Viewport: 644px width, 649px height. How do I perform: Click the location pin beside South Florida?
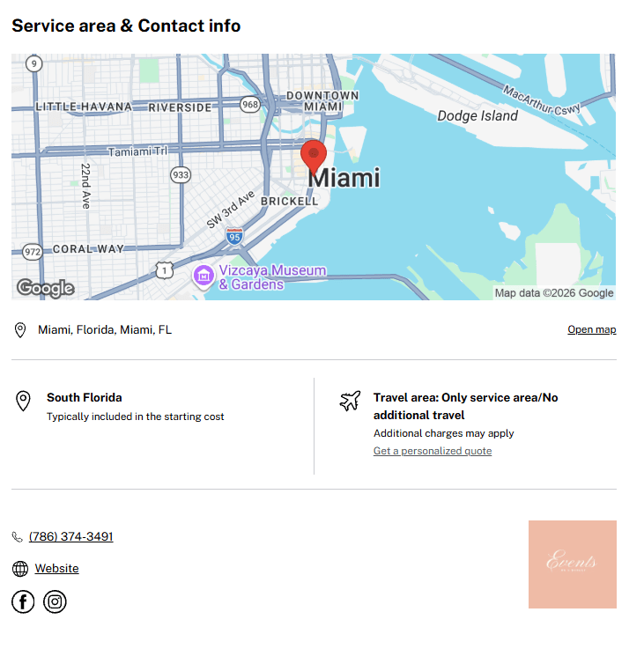tap(23, 401)
